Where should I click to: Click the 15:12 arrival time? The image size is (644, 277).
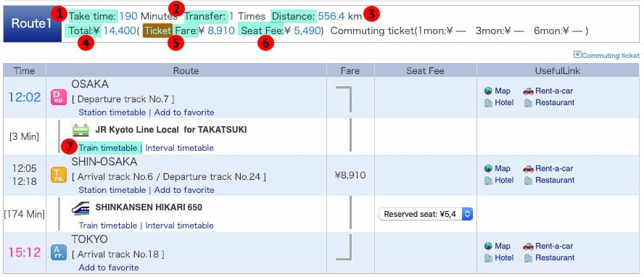click(25, 252)
